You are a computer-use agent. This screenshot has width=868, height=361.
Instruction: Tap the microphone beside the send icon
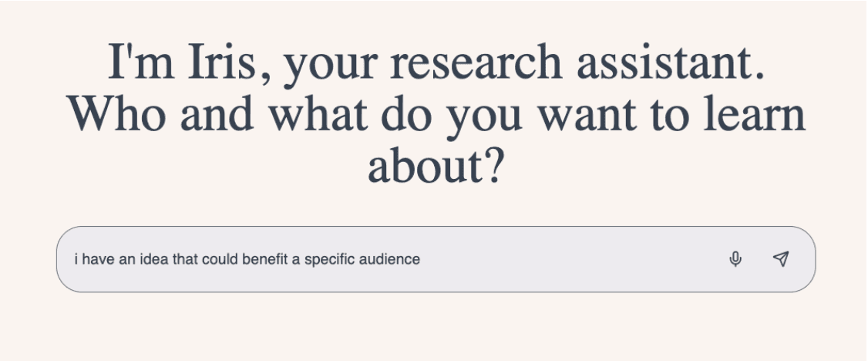click(735, 258)
